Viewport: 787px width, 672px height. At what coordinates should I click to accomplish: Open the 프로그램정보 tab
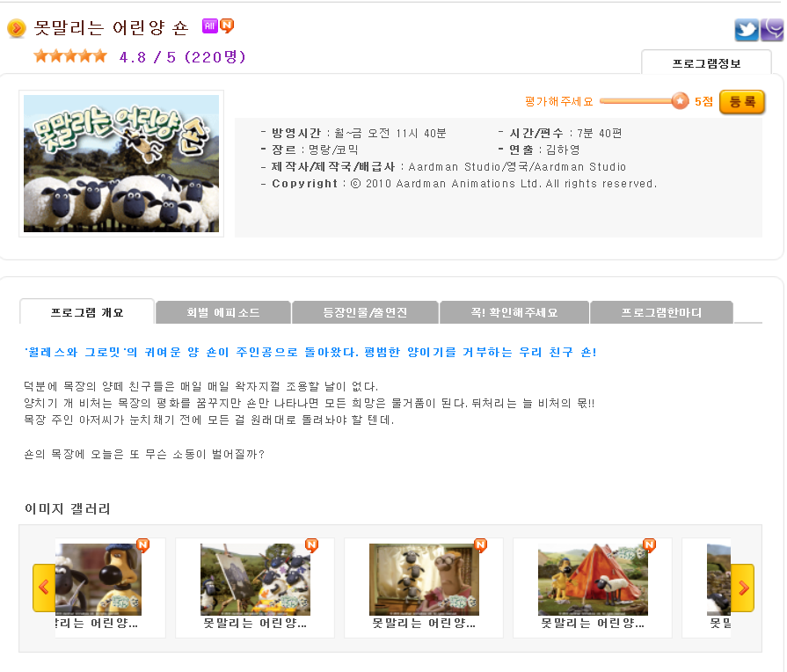706,63
